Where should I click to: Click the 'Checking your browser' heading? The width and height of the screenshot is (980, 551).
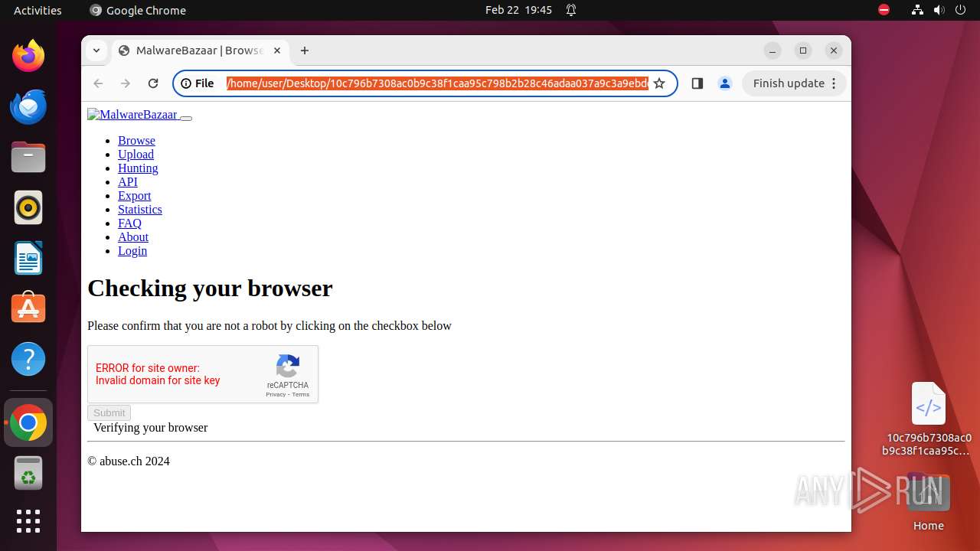(210, 289)
